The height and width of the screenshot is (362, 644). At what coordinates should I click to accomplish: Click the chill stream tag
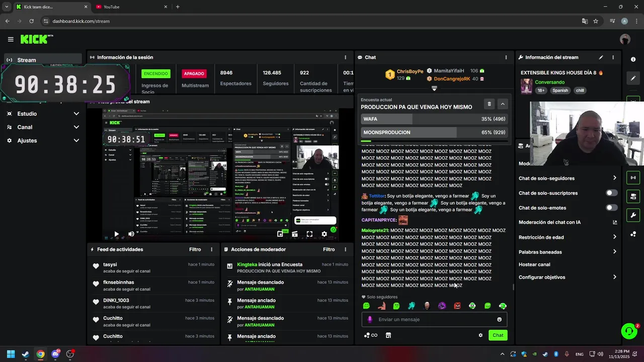pyautogui.click(x=580, y=90)
